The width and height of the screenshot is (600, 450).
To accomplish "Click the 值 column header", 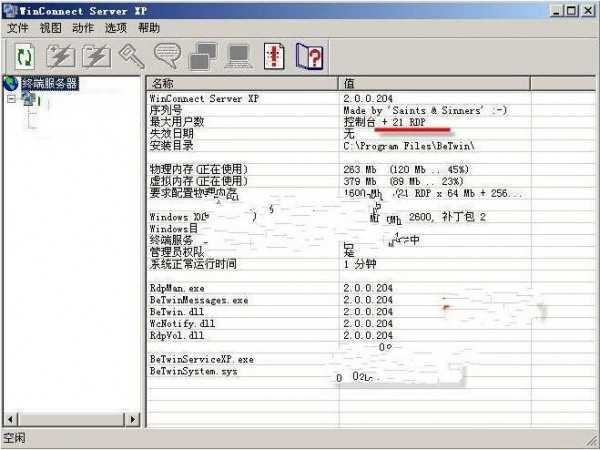I will point(435,83).
